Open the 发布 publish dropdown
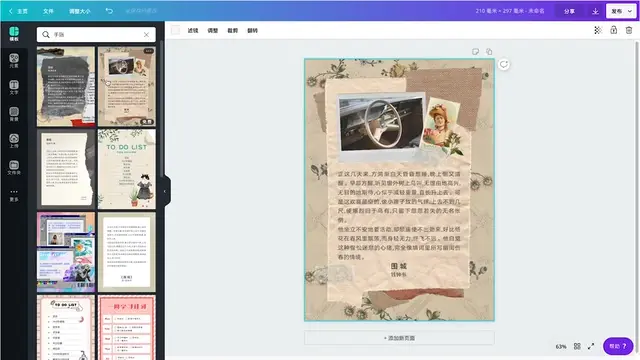640x360 pixels. tap(621, 11)
